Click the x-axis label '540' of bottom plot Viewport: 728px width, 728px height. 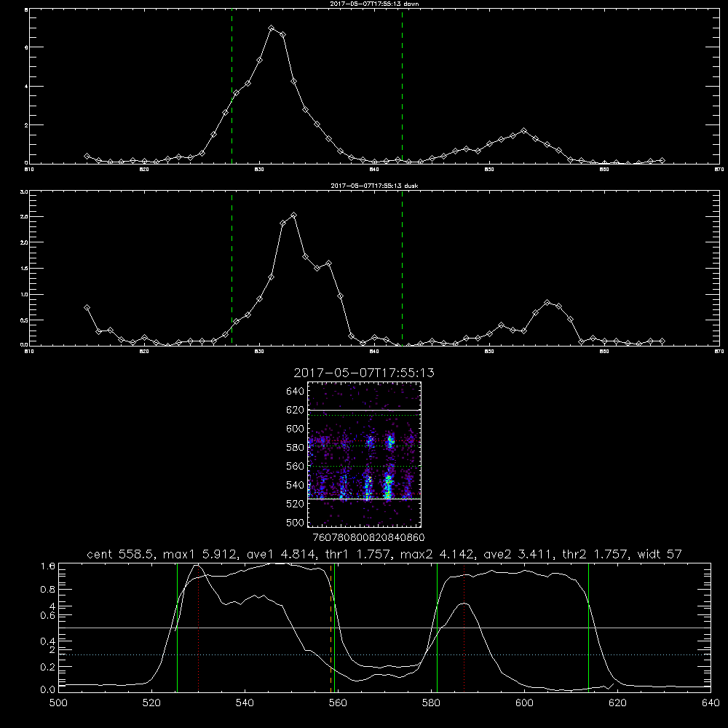245,703
